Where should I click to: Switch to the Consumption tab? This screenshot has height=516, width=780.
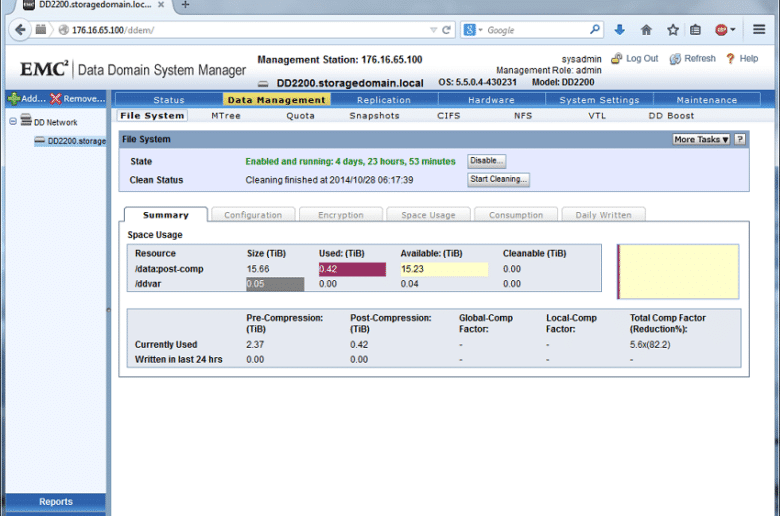pos(516,215)
